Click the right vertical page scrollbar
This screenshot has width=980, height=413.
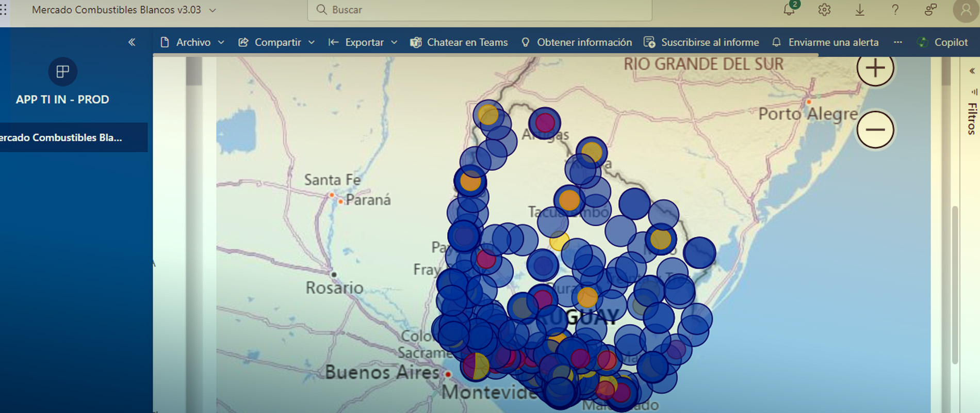click(x=955, y=284)
